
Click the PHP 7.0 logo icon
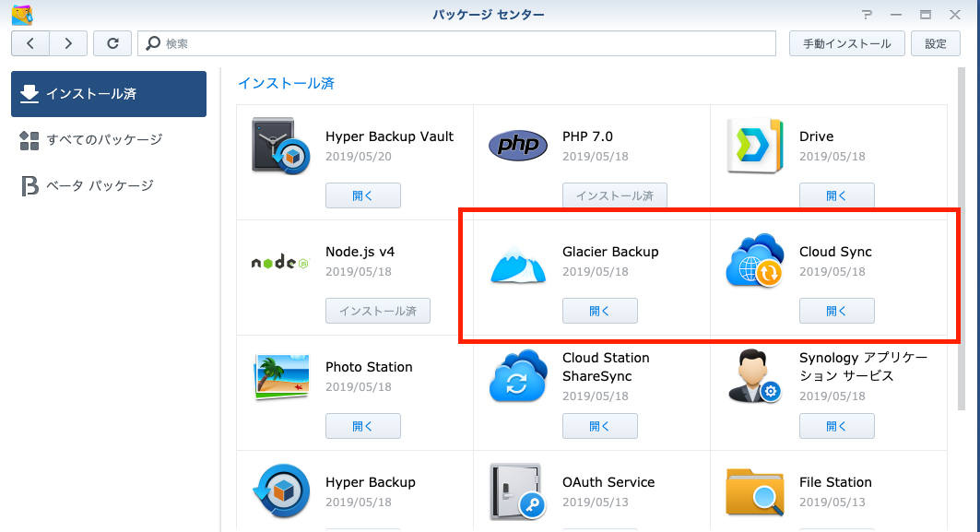point(517,145)
